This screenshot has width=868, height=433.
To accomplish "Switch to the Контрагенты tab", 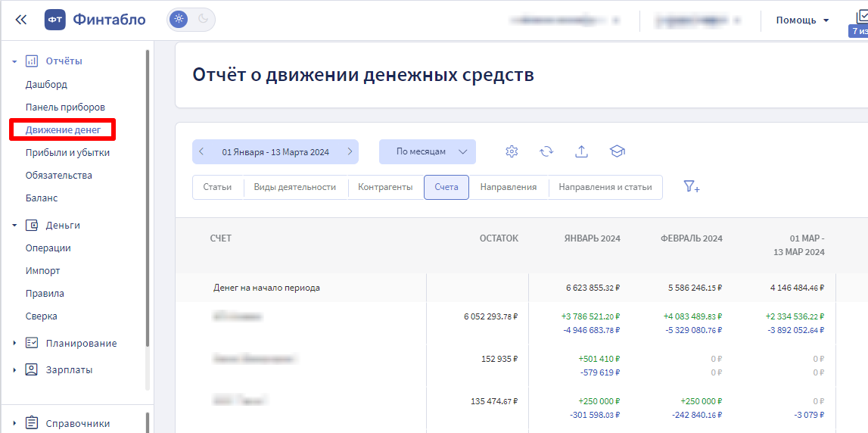I will point(385,187).
